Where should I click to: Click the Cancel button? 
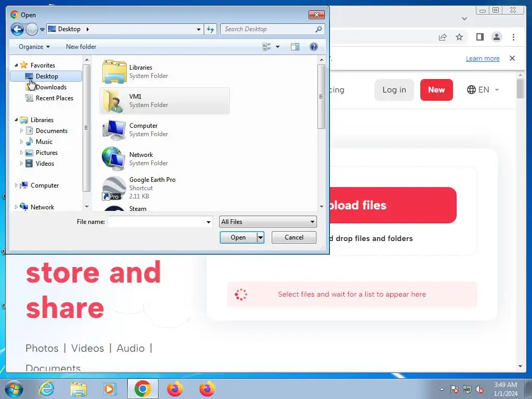tap(294, 237)
